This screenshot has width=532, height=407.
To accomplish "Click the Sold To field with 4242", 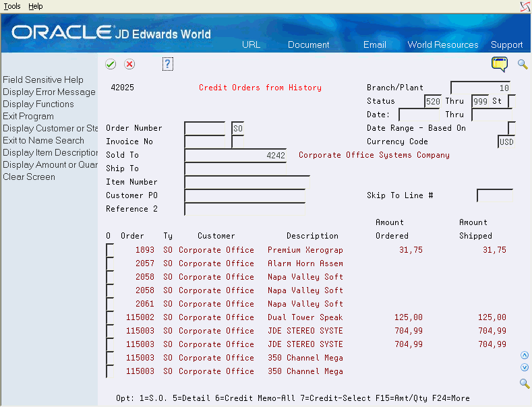I will 236,156.
